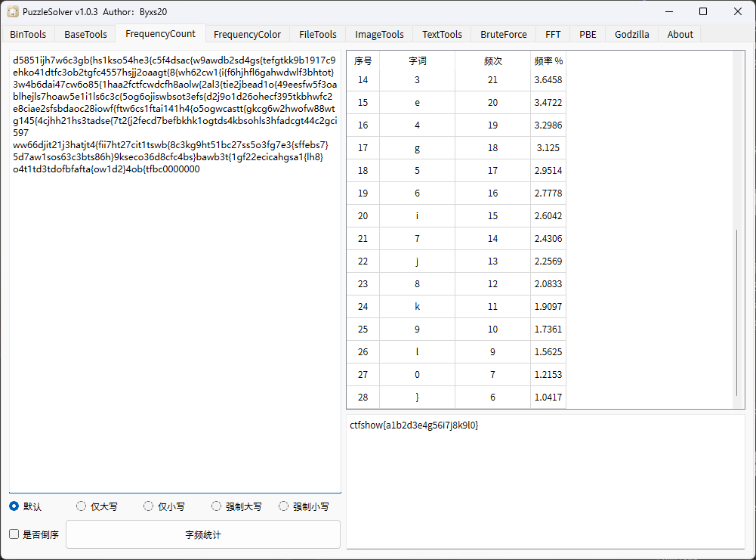Open the BaseTools tab
The image size is (756, 560).
[85, 34]
